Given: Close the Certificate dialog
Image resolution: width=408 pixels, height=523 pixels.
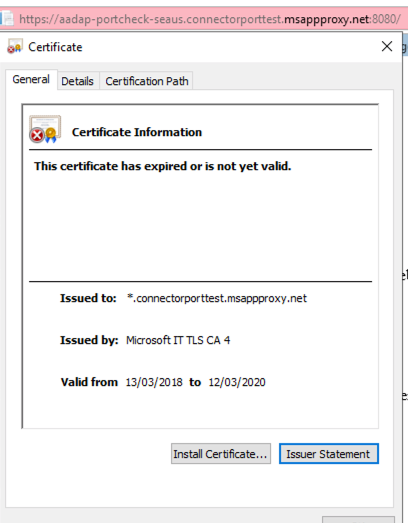Looking at the screenshot, I should (387, 46).
